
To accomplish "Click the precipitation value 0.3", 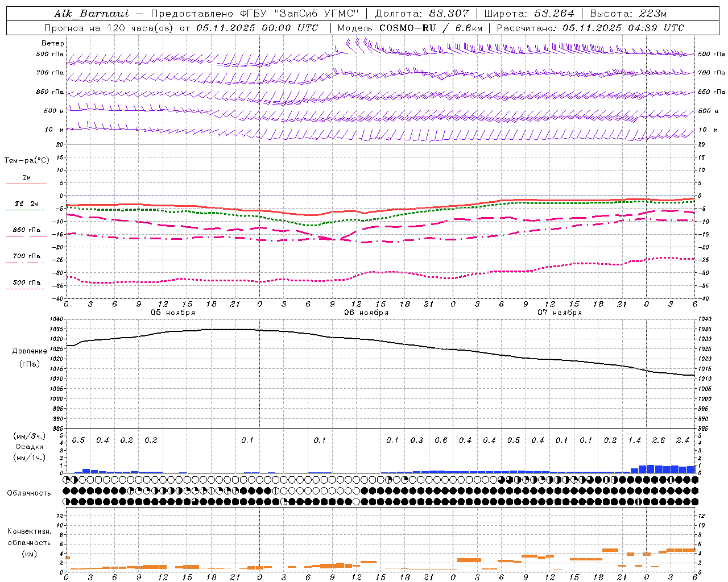I will 417,440.
